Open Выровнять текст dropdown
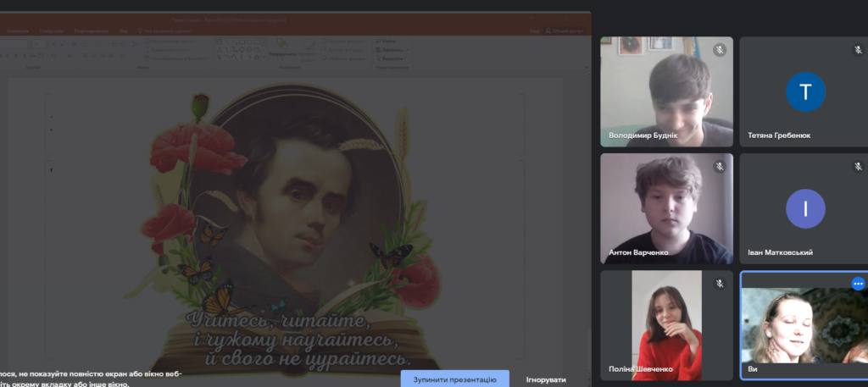The width and height of the screenshot is (868, 387). (x=167, y=50)
